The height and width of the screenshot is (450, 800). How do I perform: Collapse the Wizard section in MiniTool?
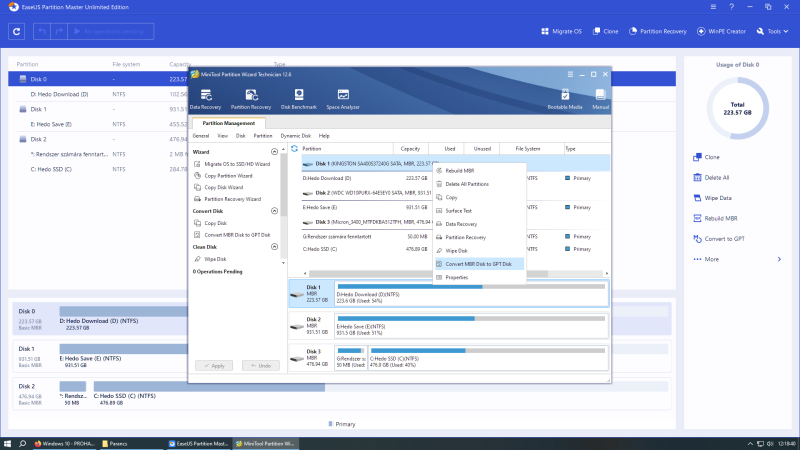click(x=274, y=152)
